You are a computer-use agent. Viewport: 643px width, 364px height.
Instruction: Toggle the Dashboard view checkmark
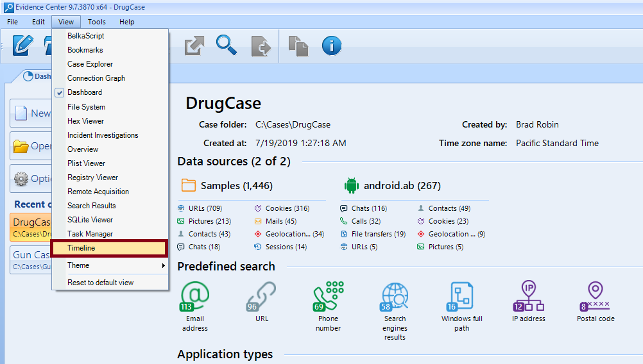(60, 92)
